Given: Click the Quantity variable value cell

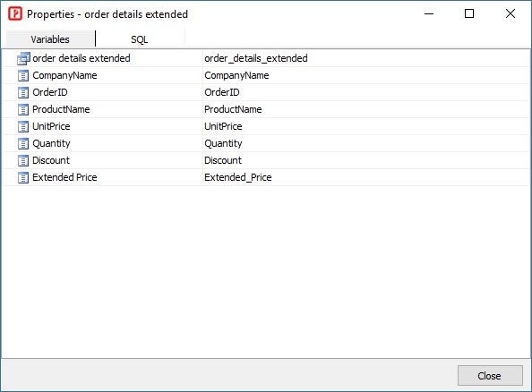Looking at the screenshot, I should click(x=366, y=143).
